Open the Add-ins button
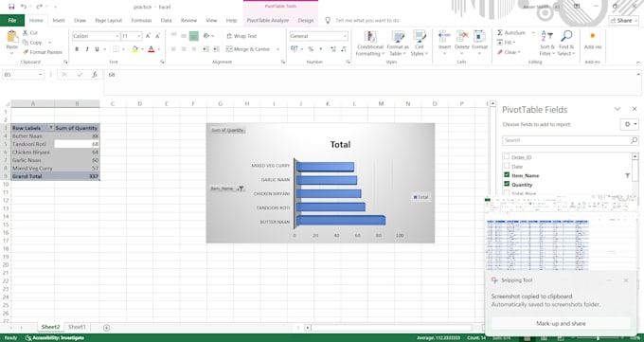The width and height of the screenshot is (644, 342). pyautogui.click(x=593, y=40)
